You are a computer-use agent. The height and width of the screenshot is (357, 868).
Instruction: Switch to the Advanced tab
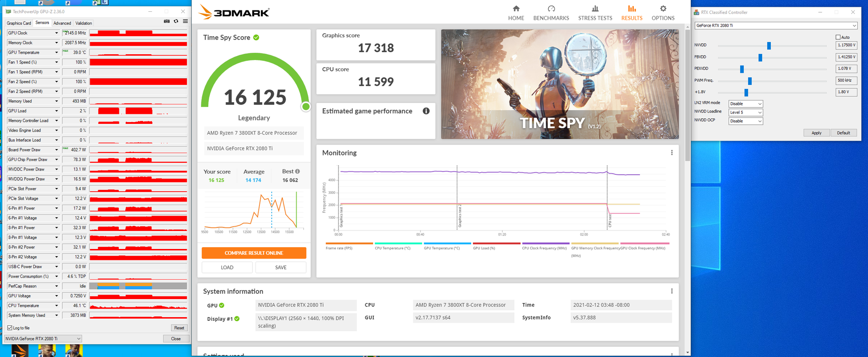(x=62, y=23)
